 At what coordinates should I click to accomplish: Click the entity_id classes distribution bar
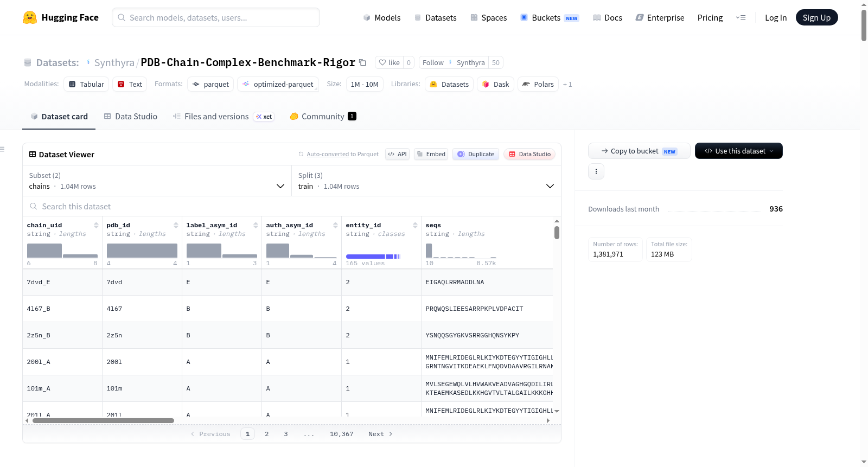point(373,256)
